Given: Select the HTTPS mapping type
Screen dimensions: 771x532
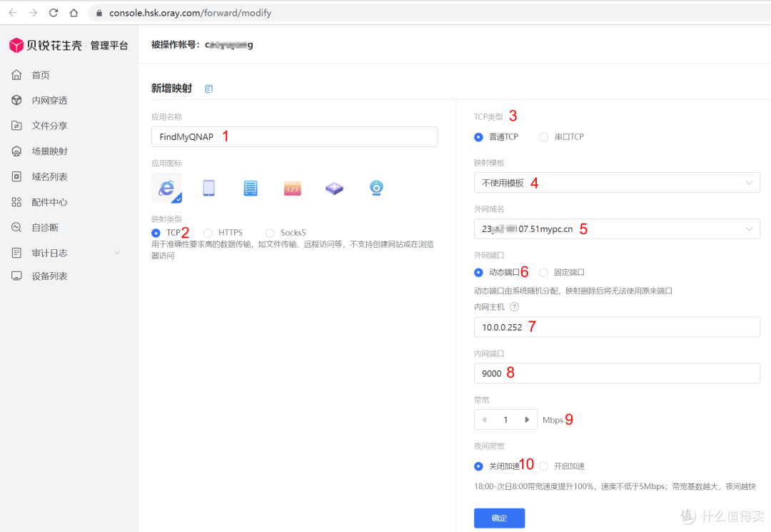Looking at the screenshot, I should 207,232.
